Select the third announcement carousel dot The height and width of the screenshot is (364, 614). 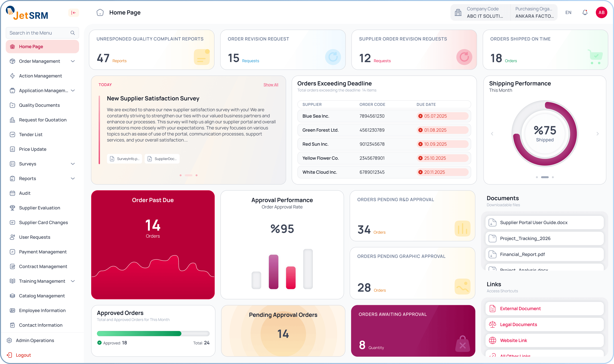coord(197,175)
